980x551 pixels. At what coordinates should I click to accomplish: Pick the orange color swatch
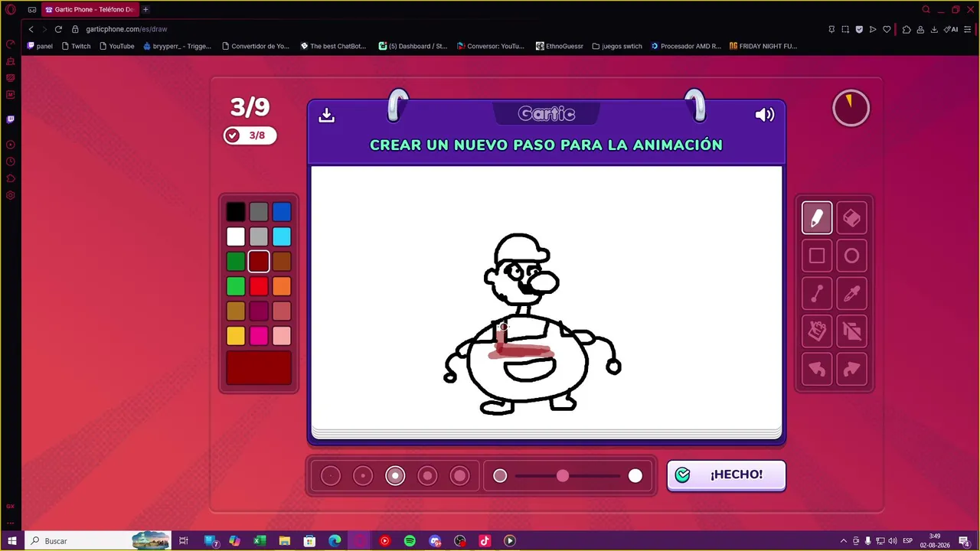pyautogui.click(x=282, y=286)
